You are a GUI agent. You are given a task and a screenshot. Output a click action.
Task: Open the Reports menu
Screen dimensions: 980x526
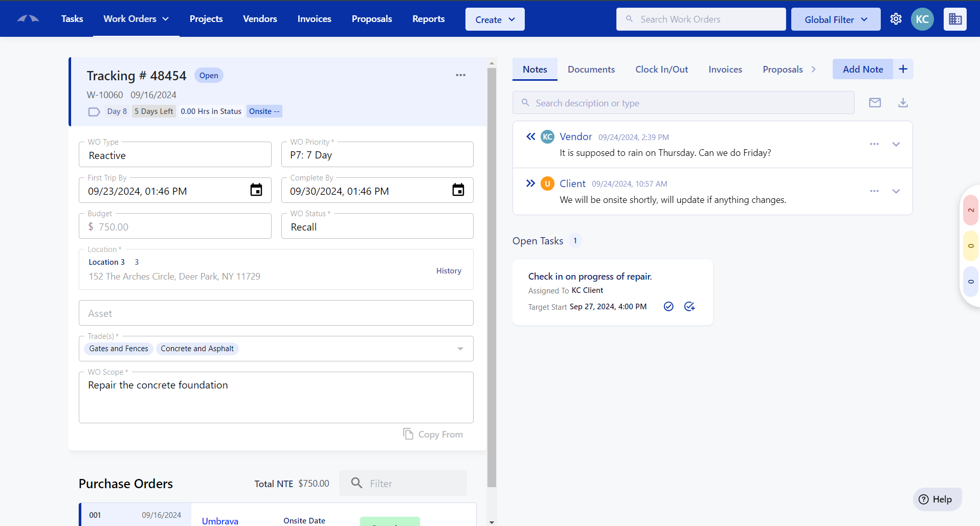point(429,19)
